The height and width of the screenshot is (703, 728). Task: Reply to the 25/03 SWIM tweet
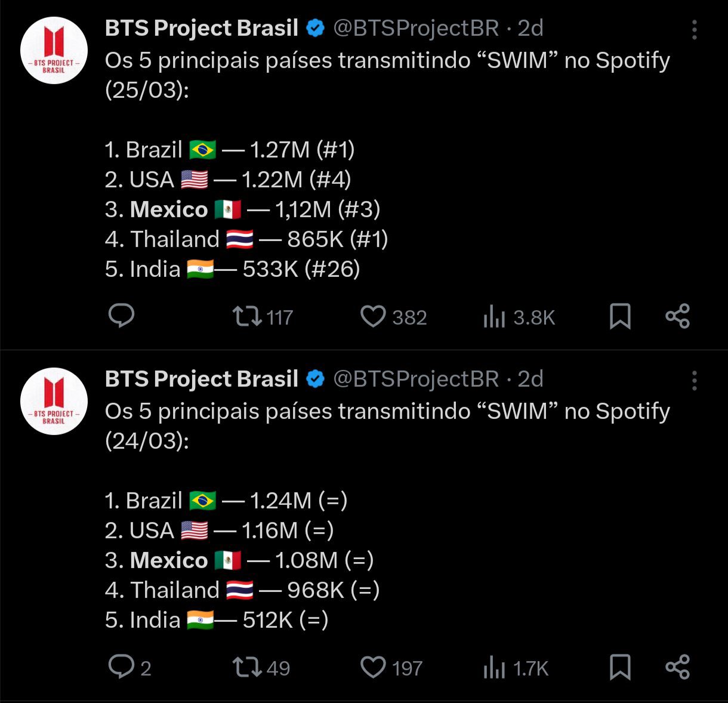[121, 316]
